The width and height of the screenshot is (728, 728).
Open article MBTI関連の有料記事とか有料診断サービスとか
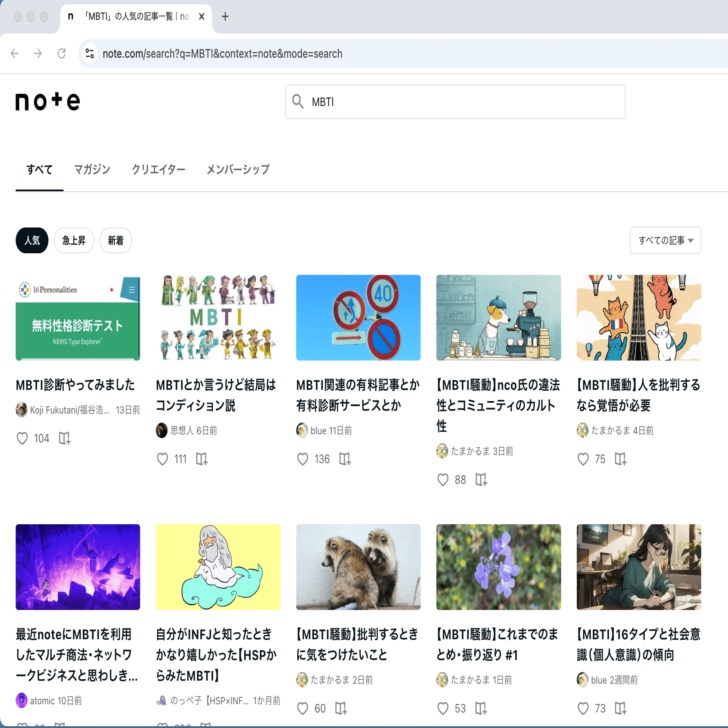pyautogui.click(x=358, y=395)
